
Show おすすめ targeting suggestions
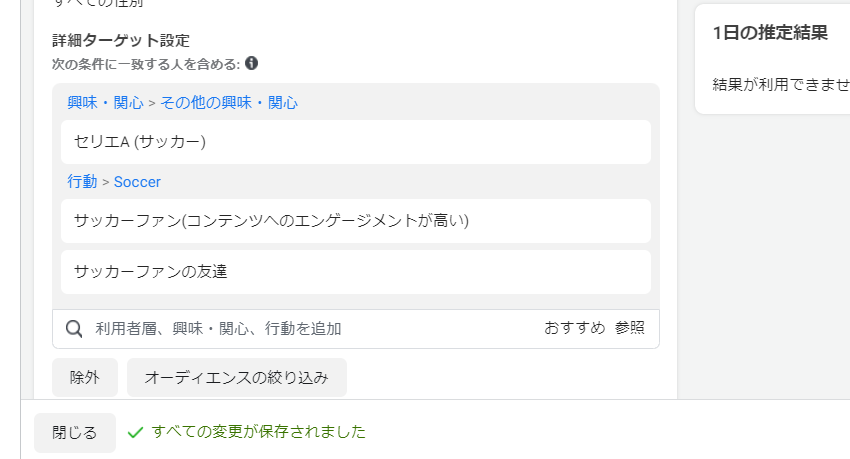(575, 328)
